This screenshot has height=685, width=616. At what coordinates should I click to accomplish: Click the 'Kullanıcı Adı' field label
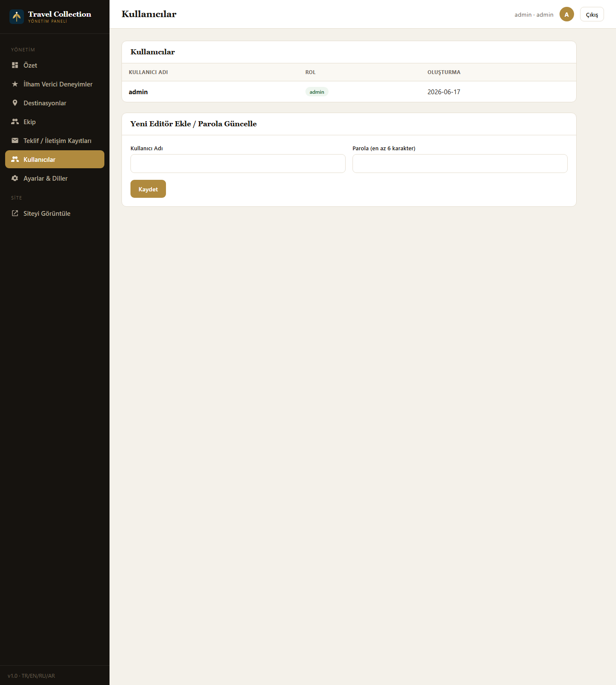[x=147, y=148]
